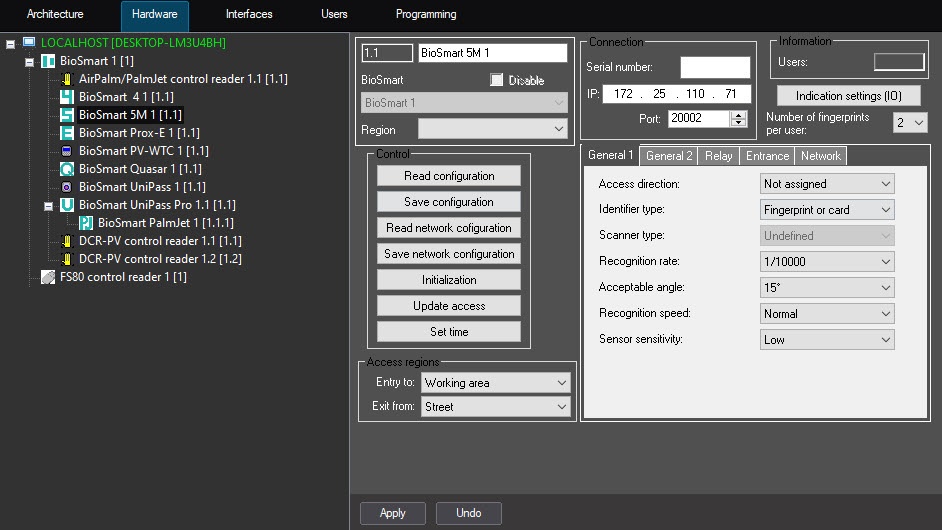Open the Programming top tab
Viewport: 942px width, 530px height.
pyautogui.click(x=426, y=15)
